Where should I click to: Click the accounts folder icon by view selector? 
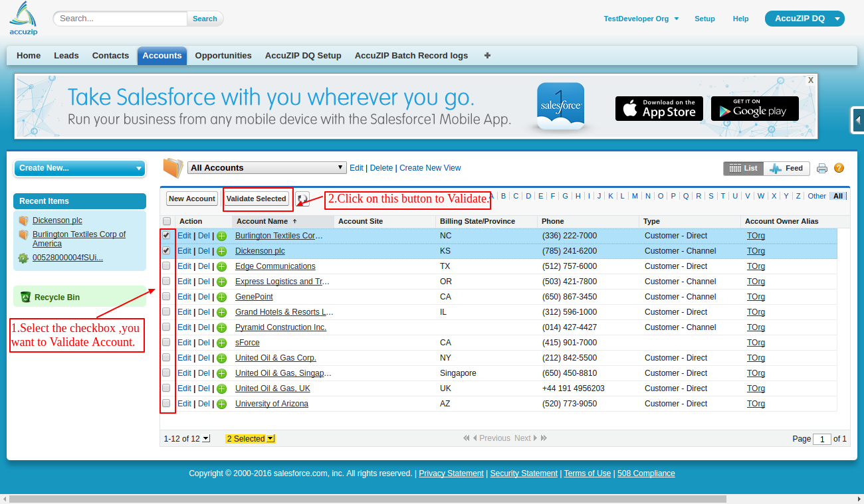[173, 168]
